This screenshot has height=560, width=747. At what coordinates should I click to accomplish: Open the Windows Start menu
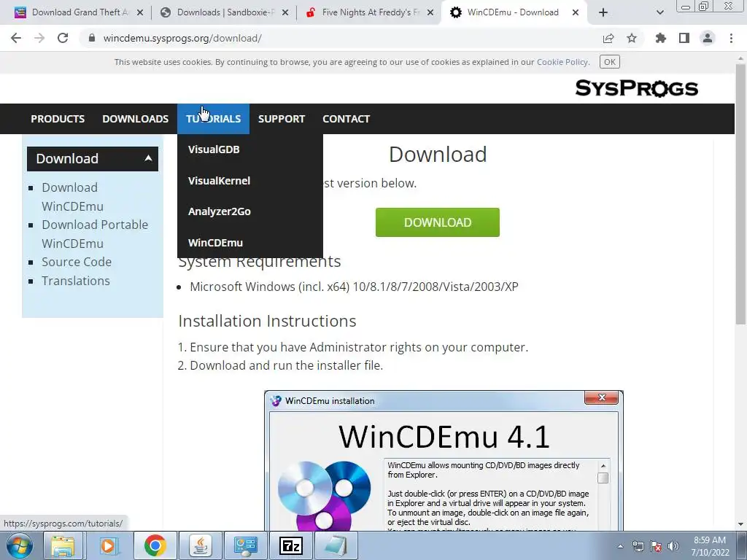click(19, 545)
